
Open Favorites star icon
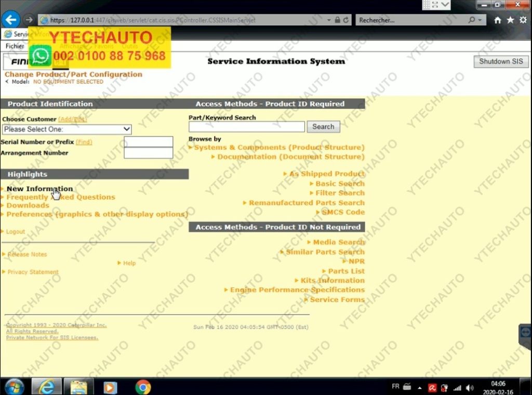510,20
